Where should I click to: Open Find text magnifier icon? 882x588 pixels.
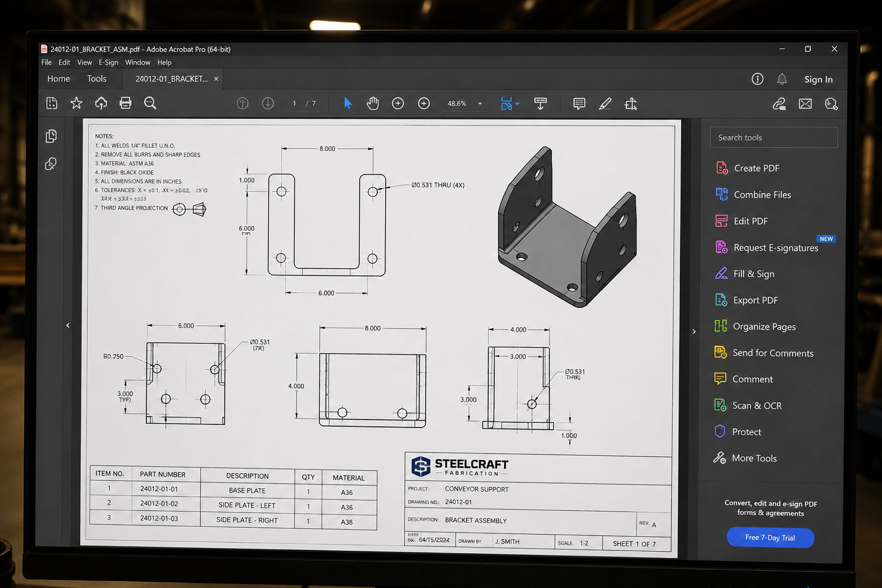pos(150,103)
